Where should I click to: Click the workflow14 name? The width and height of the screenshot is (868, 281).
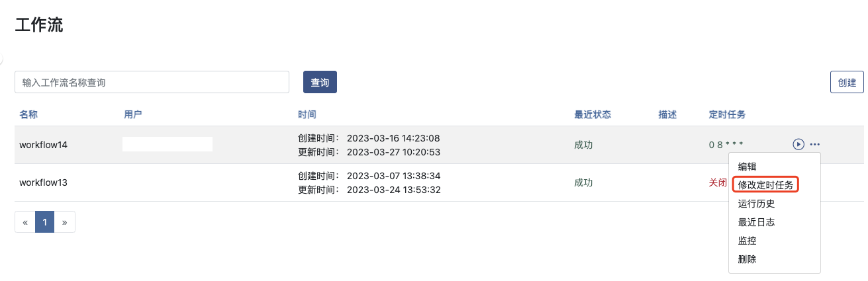click(44, 145)
